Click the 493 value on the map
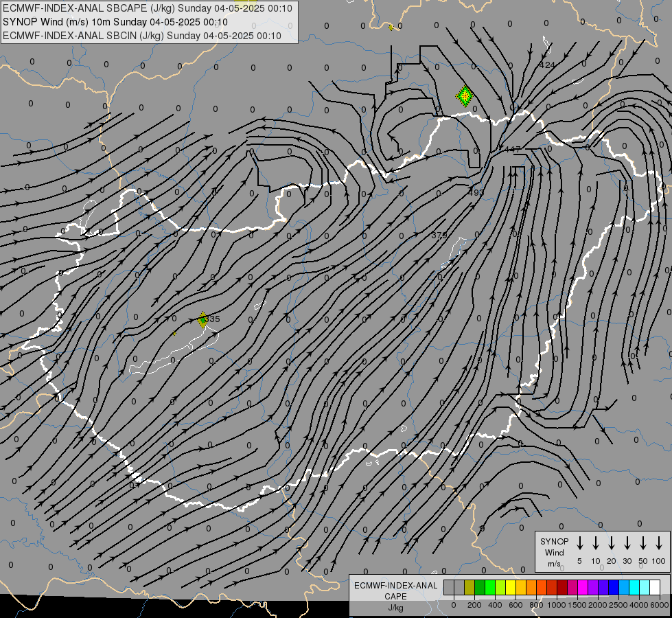 coord(476,192)
